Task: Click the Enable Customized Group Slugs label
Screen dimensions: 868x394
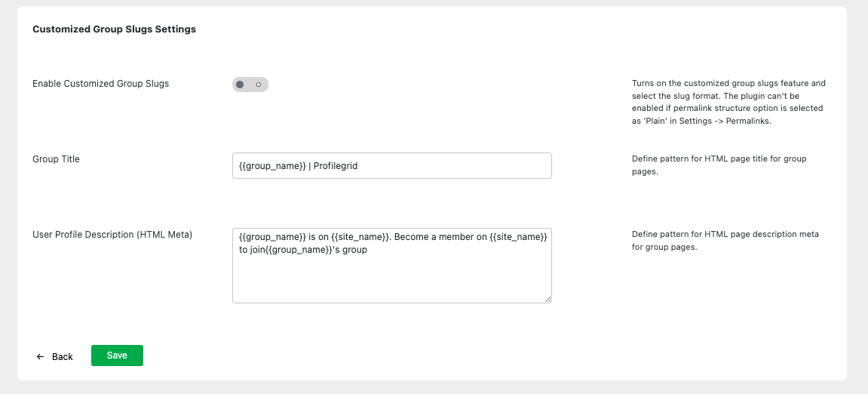Action: [100, 84]
